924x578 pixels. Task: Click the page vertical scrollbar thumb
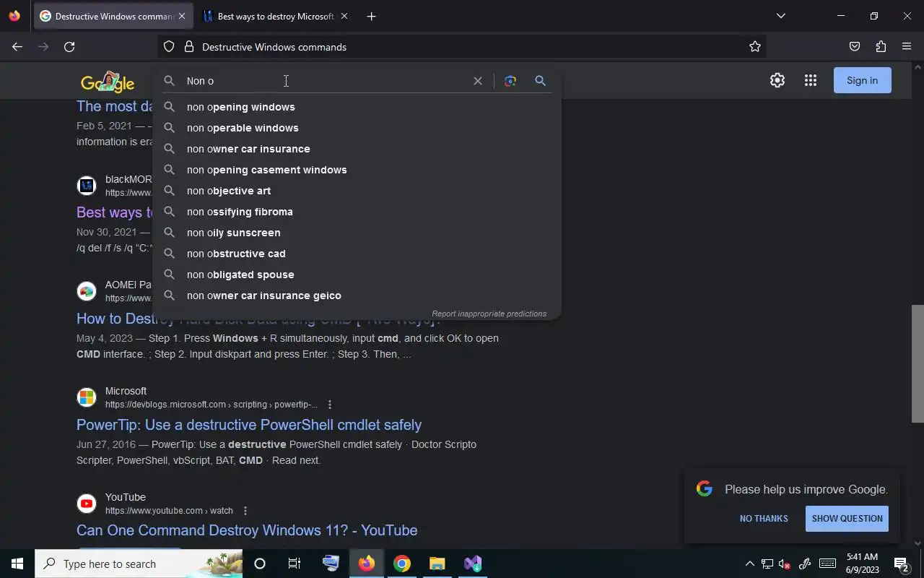[x=918, y=363]
